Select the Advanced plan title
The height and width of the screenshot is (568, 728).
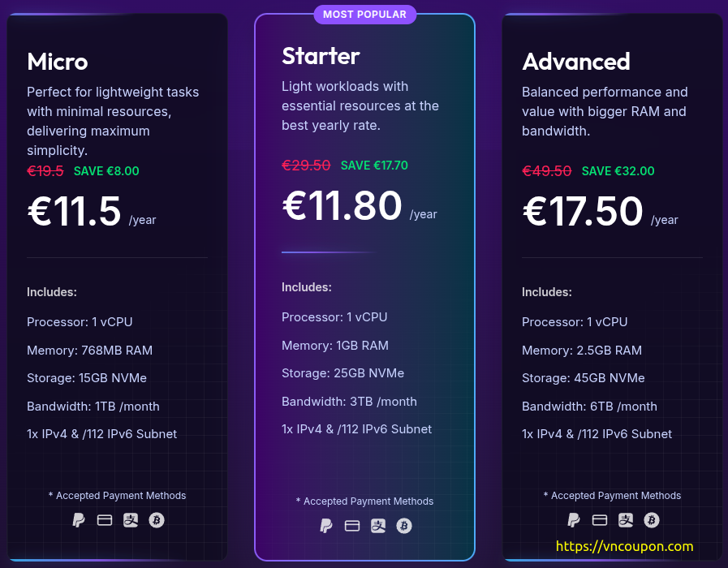(576, 62)
